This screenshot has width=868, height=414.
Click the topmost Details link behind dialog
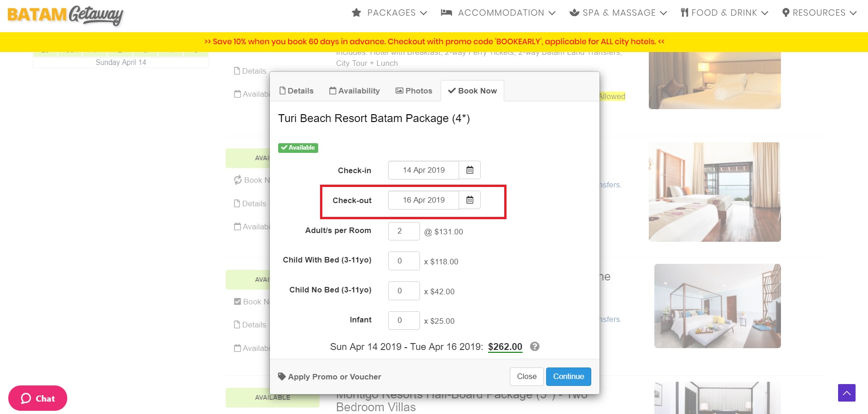pos(250,71)
